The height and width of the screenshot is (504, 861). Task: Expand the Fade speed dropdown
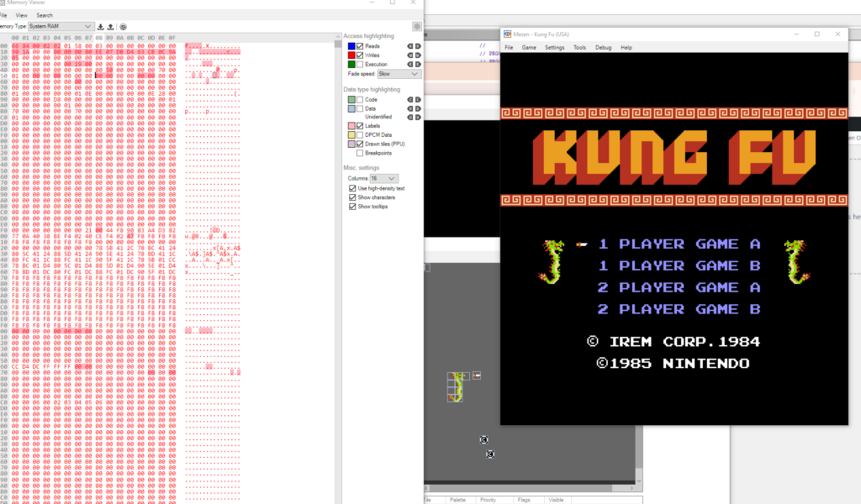pyautogui.click(x=400, y=74)
